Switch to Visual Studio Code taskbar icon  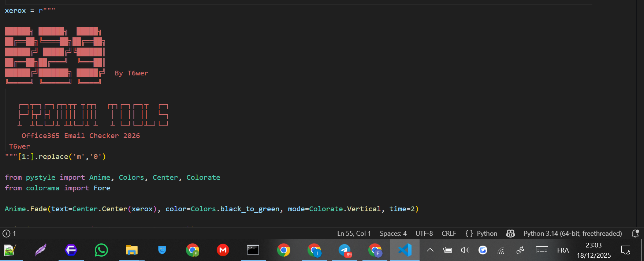405,250
